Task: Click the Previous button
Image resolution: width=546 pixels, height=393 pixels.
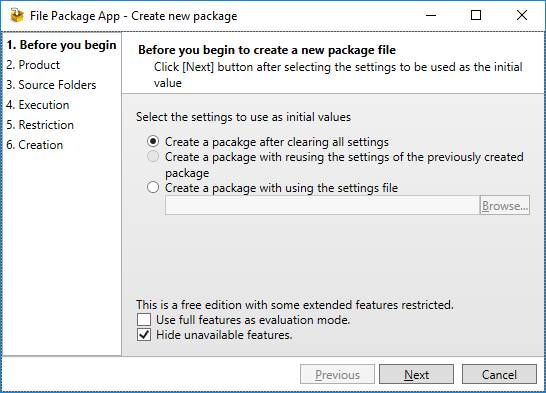Action: [x=337, y=374]
